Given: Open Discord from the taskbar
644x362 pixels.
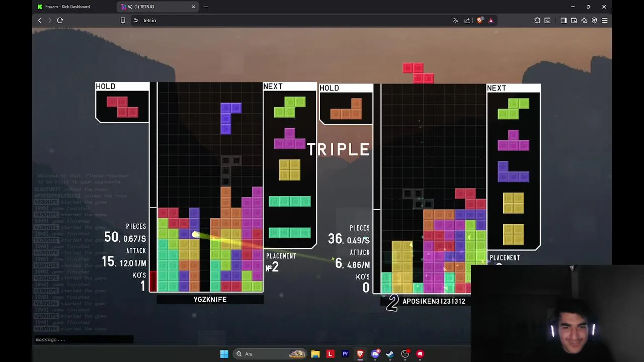Looking at the screenshot, I should (375, 354).
